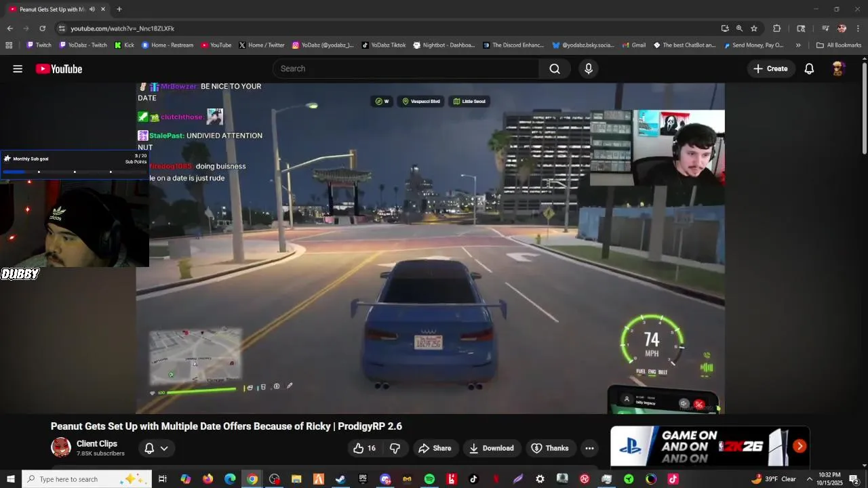
Task: Dislike the video with thumbs down
Action: point(395,448)
